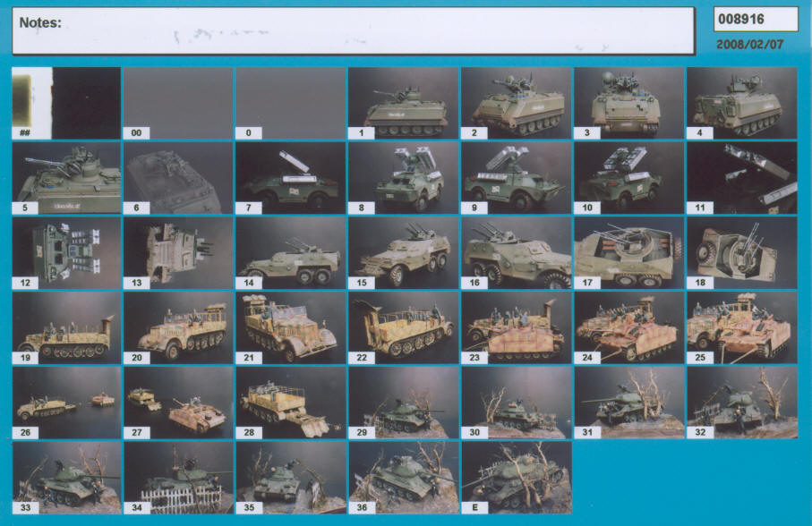This screenshot has width=812, height=526.
Task: Select thumbnail 7 wheeled missile launcher side view
Action: 291,178
